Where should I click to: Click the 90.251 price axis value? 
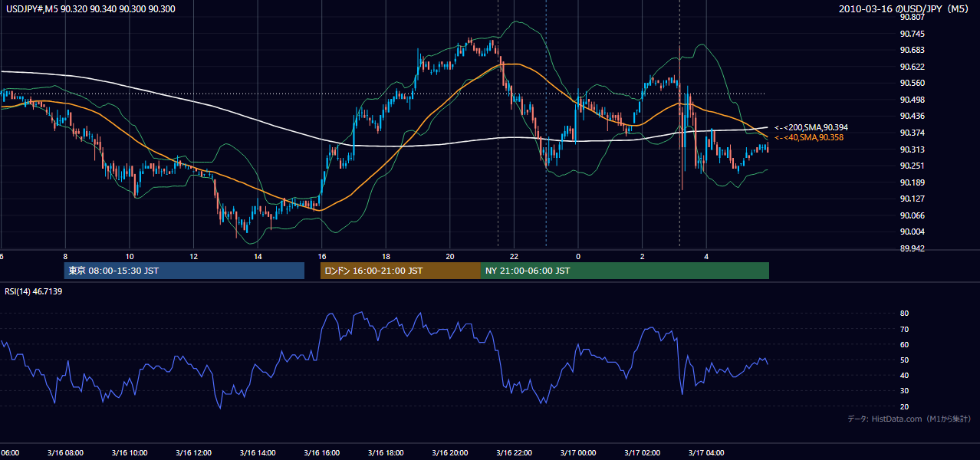tap(912, 166)
